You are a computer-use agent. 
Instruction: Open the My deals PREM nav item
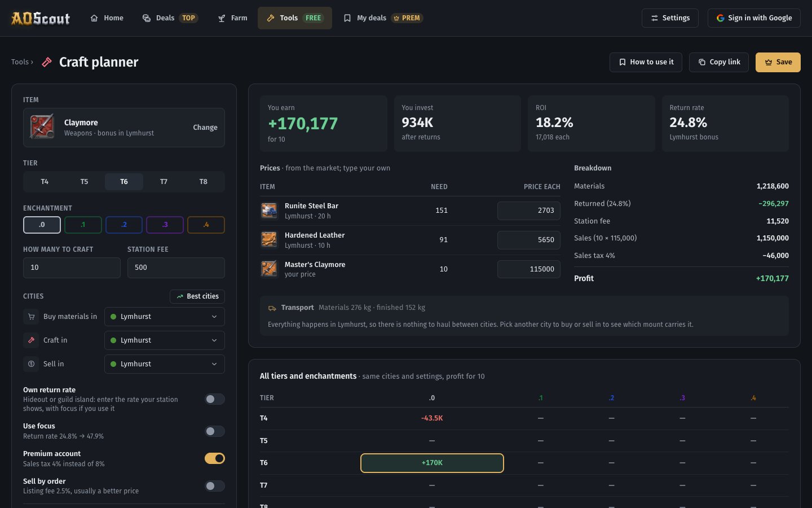[x=383, y=18]
